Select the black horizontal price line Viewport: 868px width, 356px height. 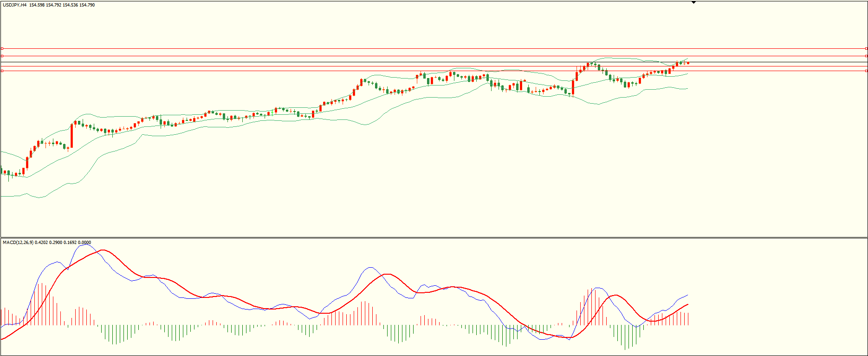pos(418,62)
